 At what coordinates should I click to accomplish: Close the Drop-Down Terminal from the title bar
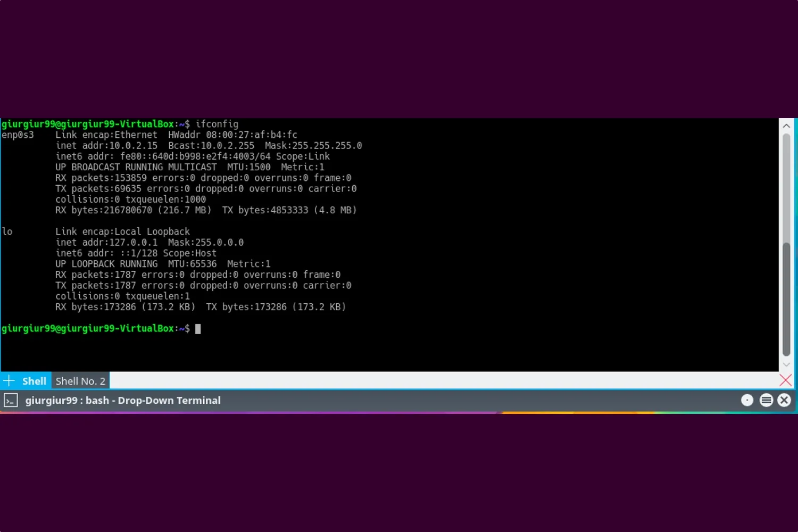784,400
